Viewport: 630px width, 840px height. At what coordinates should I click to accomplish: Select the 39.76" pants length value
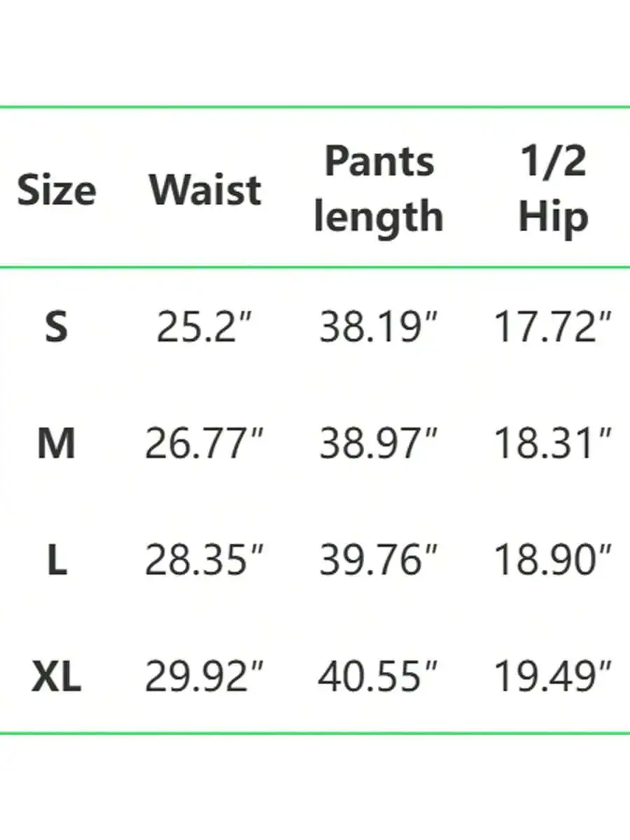tap(378, 561)
